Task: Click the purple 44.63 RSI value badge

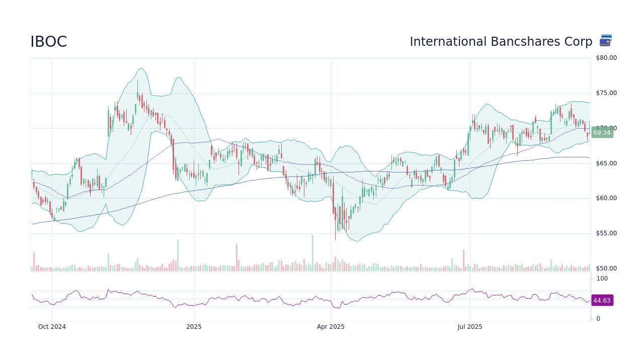Action: (601, 300)
